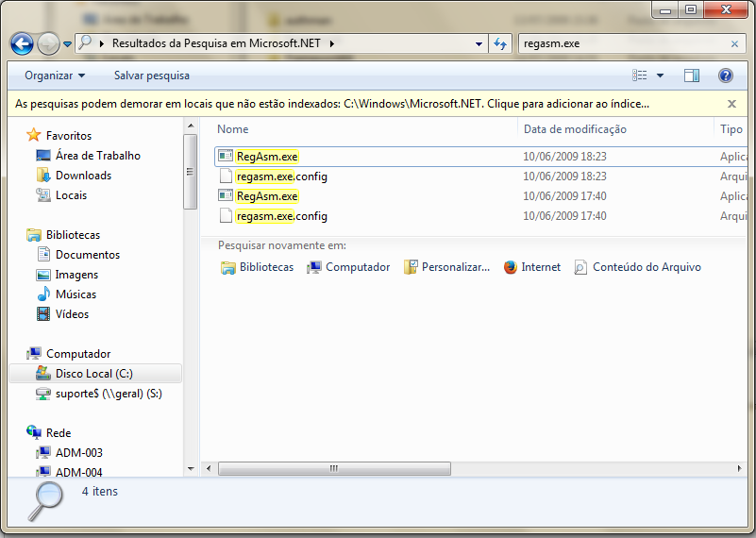Screen dimensions: 756x538
Task: Click the horizontal scrollbar thumb
Action: [x=334, y=468]
